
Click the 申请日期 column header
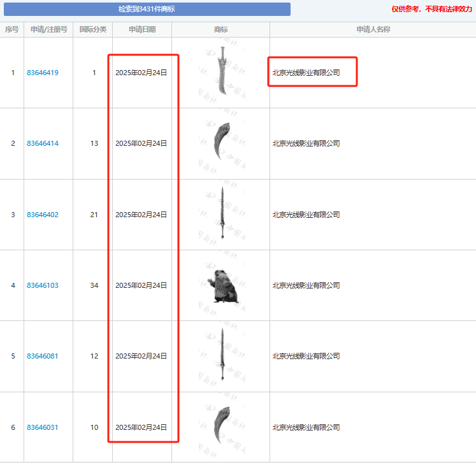click(x=141, y=29)
